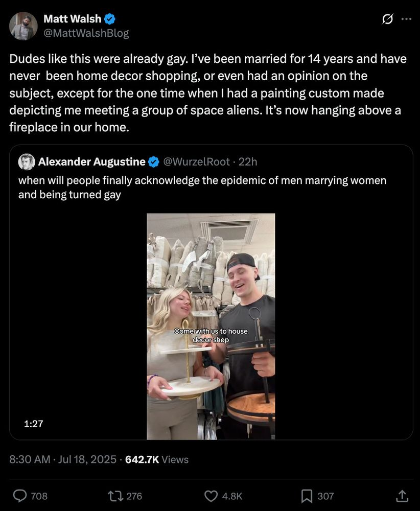This screenshot has height=511, width=420.
Task: Click Alexander Augustine's verified badge
Action: 153,162
